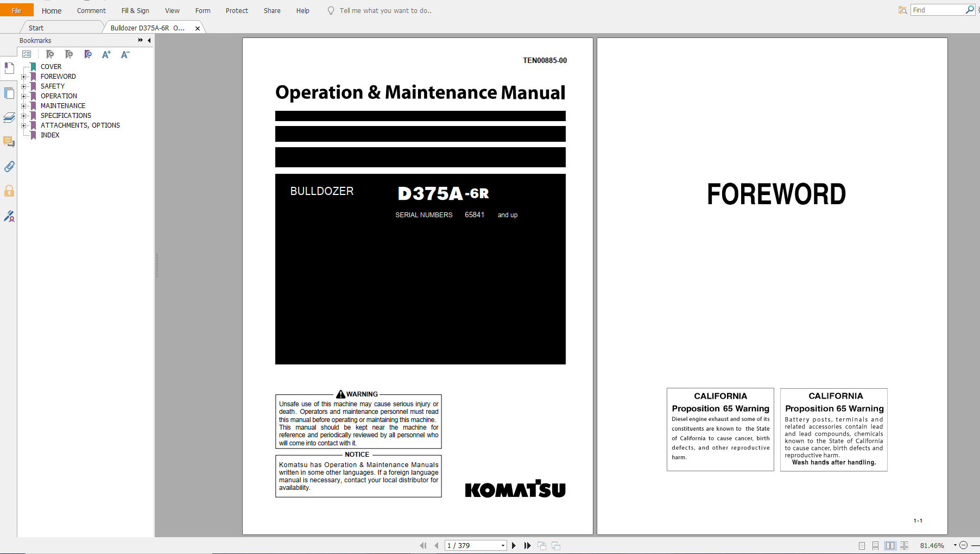The width and height of the screenshot is (980, 554).
Task: Click the lightbulb Tell me icon
Action: pos(331,10)
